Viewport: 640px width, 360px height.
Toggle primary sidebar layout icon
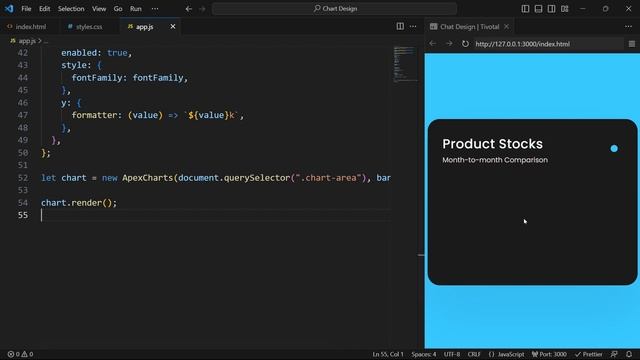click(x=525, y=9)
